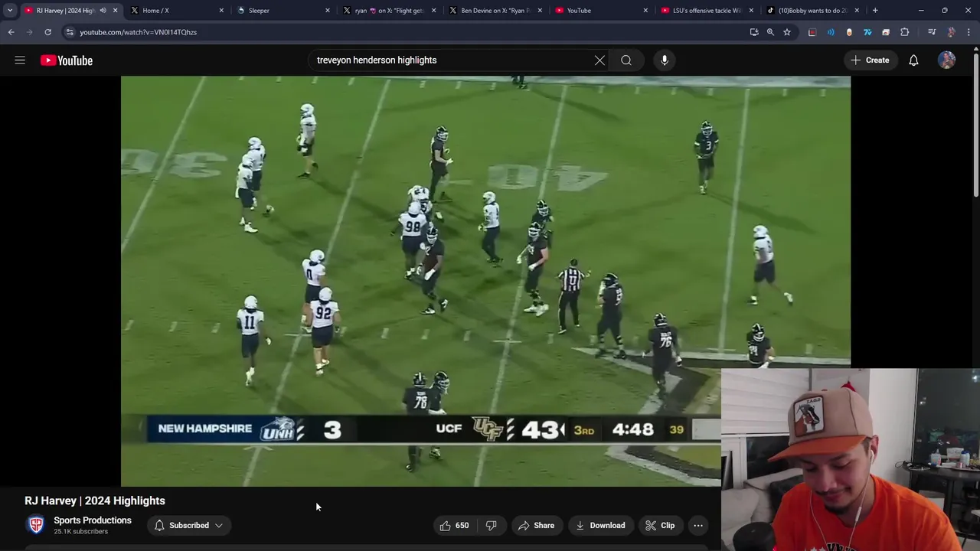
Task: Mute the RJ Harvey tab audio icon
Action: 103,11
